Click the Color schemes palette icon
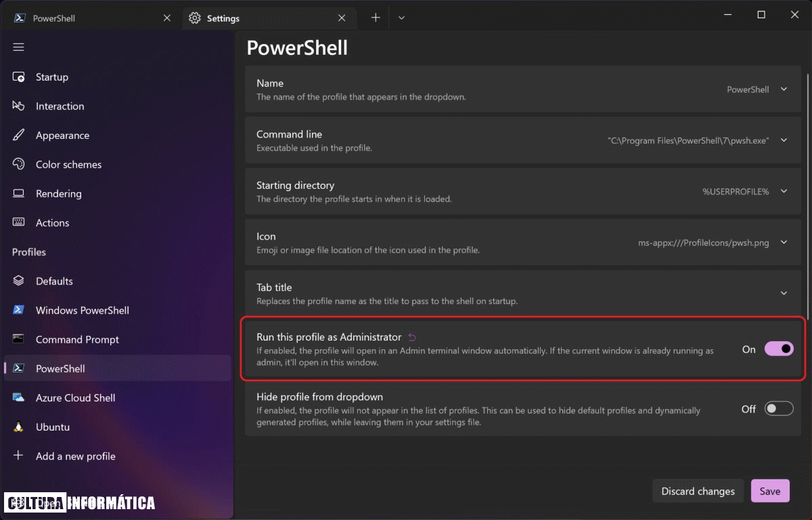Viewport: 812px width, 520px height. [x=19, y=165]
